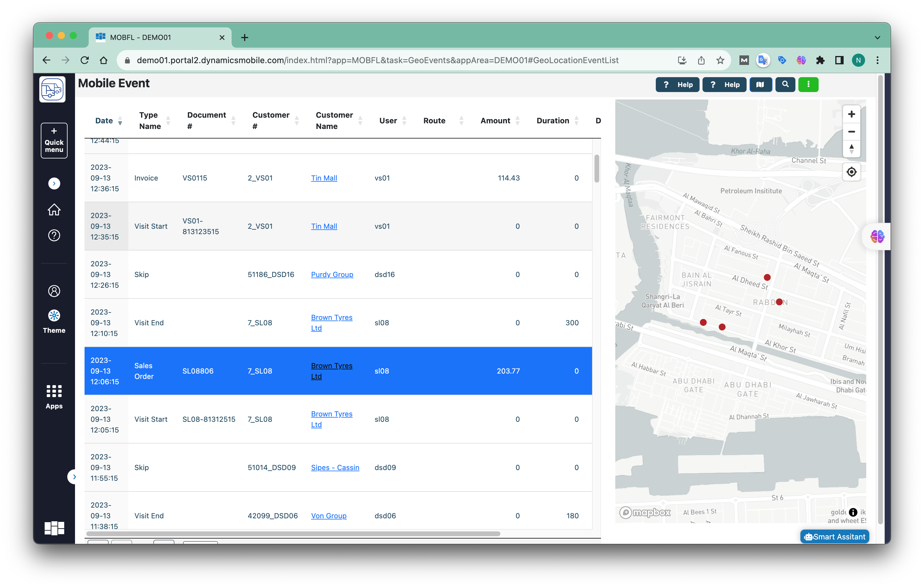Image resolution: width=924 pixels, height=588 pixels.
Task: Sort by the Customer # column
Action: (x=275, y=121)
